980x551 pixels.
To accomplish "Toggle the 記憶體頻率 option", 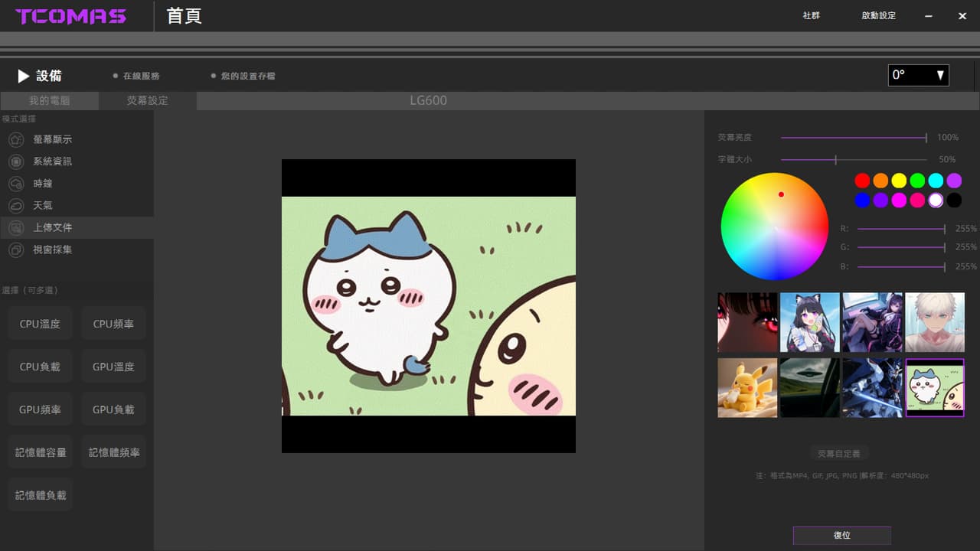I will click(x=113, y=452).
